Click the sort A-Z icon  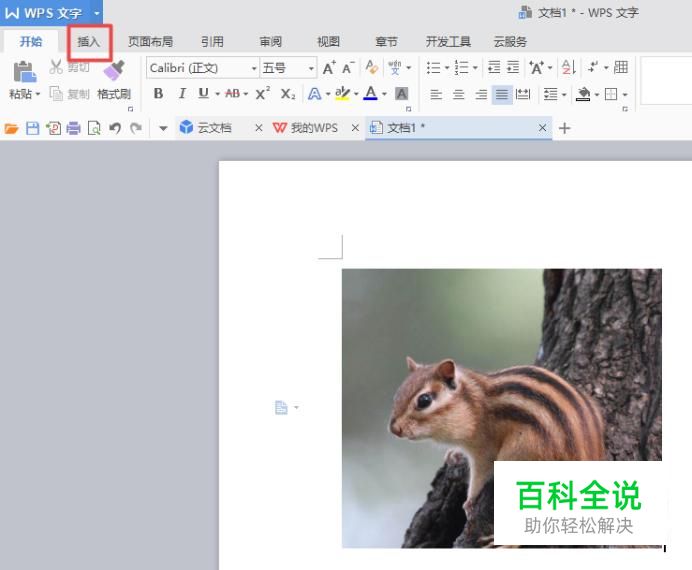[x=568, y=68]
